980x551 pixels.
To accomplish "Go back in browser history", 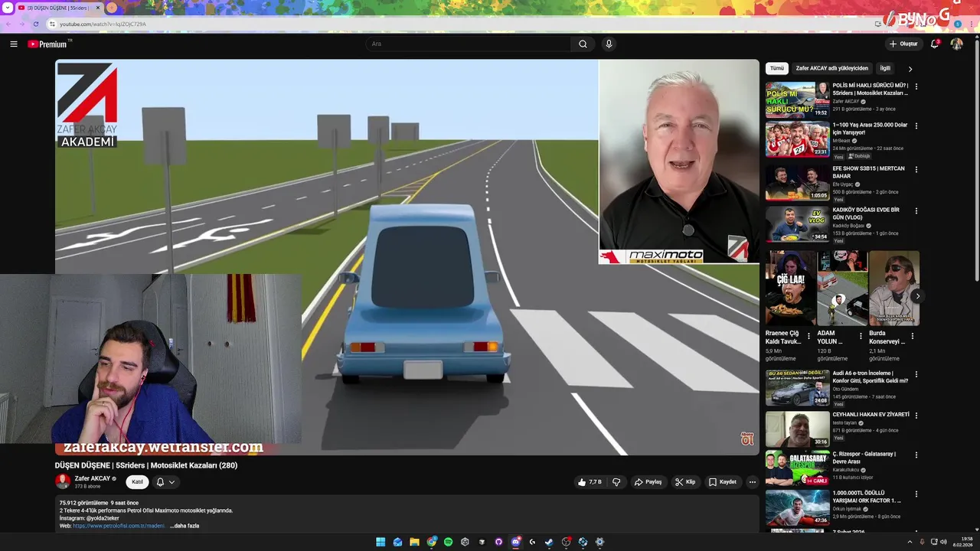I will (8, 24).
